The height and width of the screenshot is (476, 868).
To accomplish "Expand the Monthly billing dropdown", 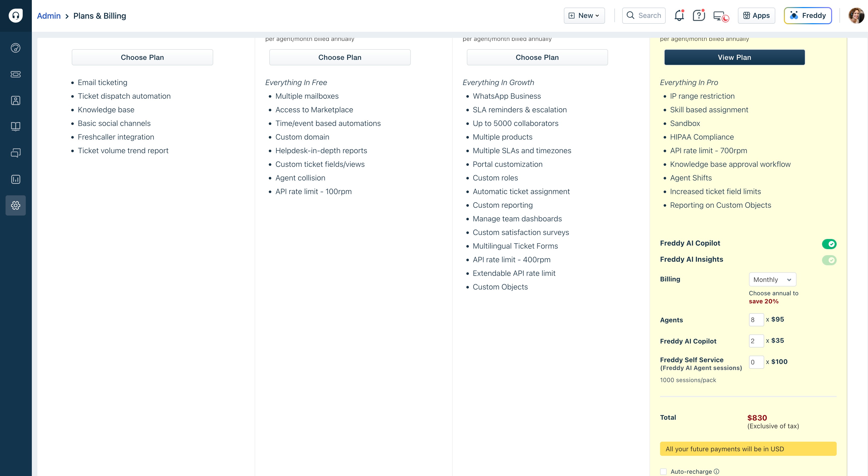I will pos(772,279).
